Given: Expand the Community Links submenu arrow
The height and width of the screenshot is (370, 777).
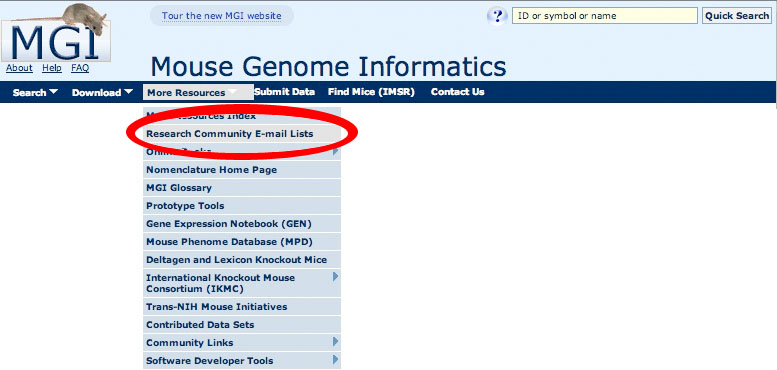Looking at the screenshot, I should tap(335, 342).
